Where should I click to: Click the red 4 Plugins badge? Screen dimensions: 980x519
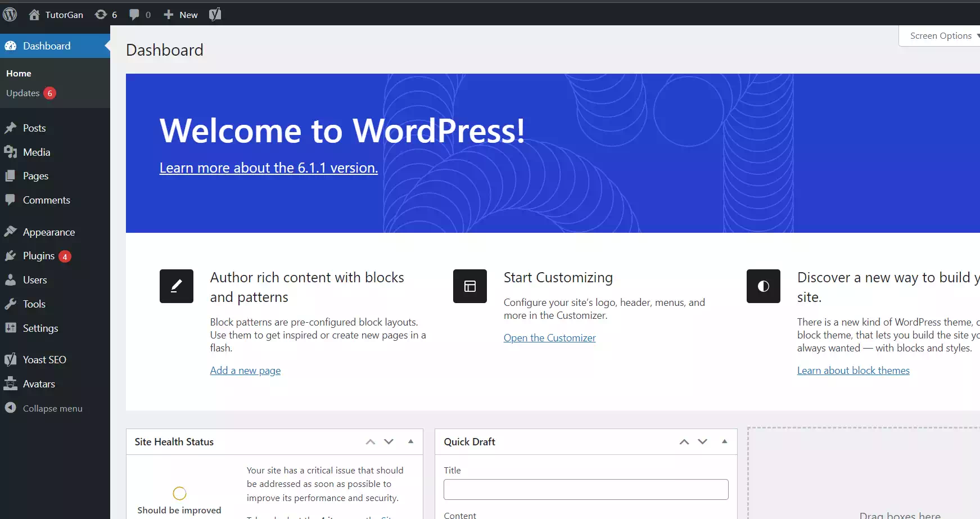point(65,256)
